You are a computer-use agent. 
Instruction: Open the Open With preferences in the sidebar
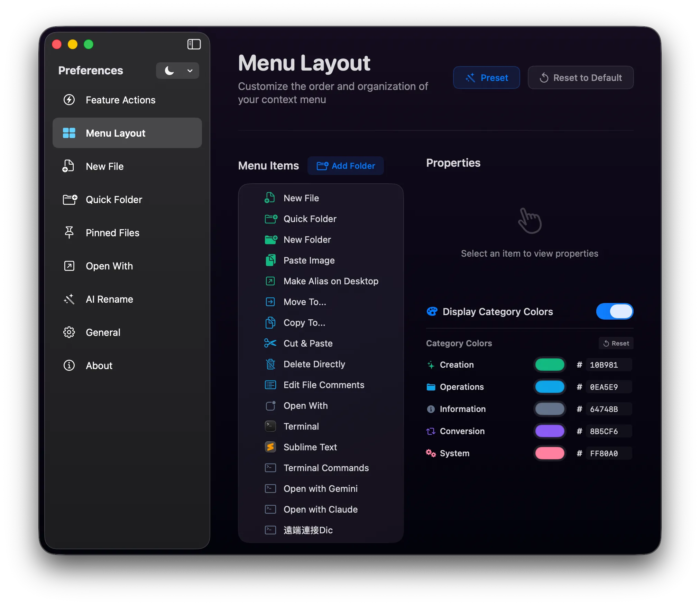point(127,266)
